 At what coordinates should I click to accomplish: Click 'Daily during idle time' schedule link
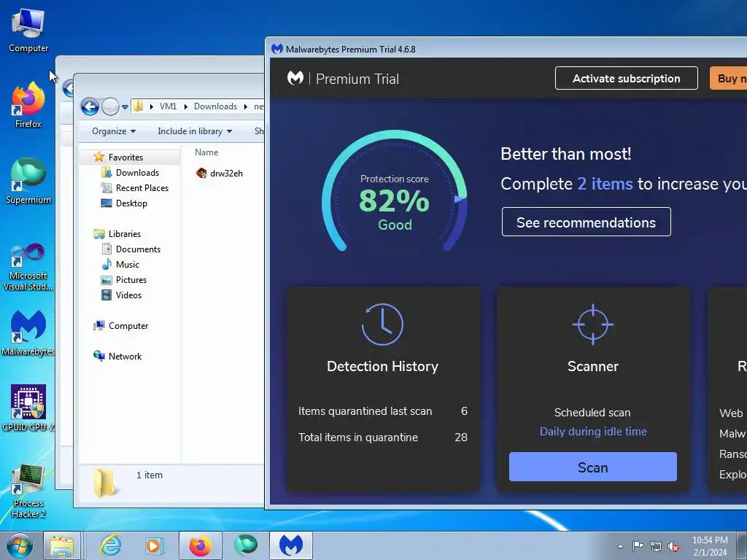pyautogui.click(x=592, y=432)
